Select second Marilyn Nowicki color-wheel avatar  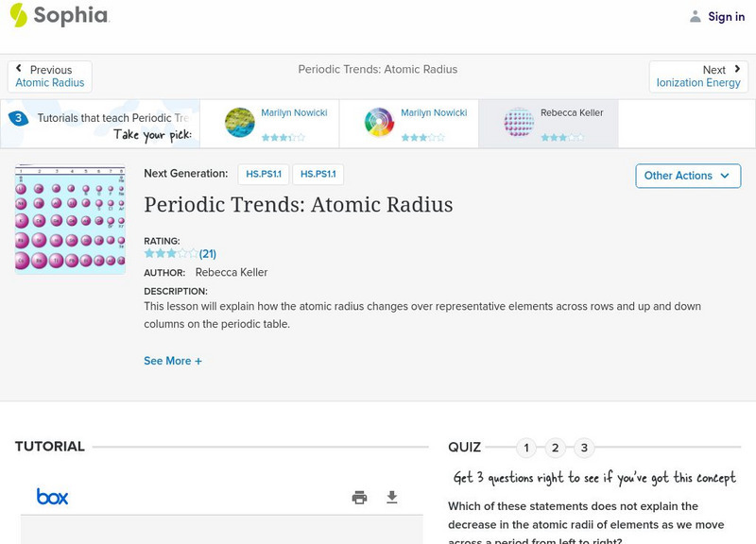pos(379,123)
